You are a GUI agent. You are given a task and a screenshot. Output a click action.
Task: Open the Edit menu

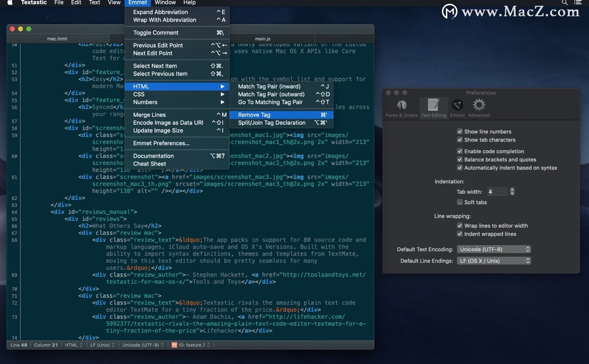(76, 2)
